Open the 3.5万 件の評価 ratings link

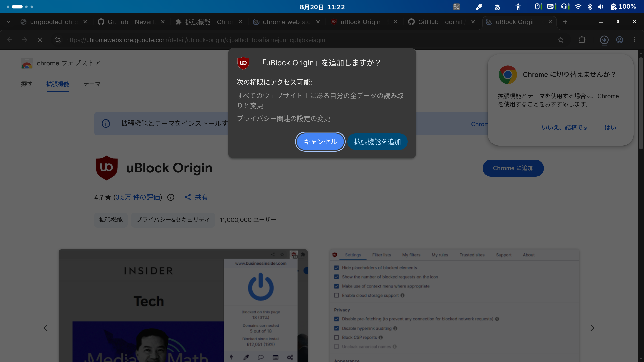[x=137, y=197]
